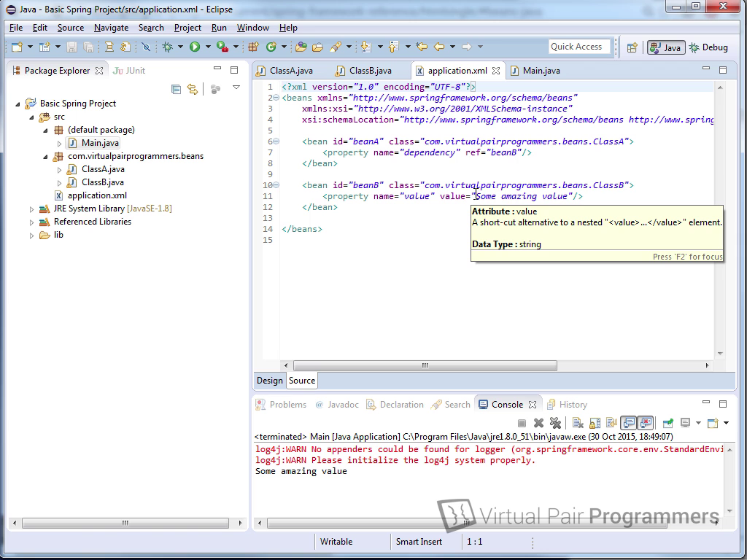The width and height of the screenshot is (747, 560).
Task: Collapse the beanA fold marker on line 6
Action: click(276, 141)
